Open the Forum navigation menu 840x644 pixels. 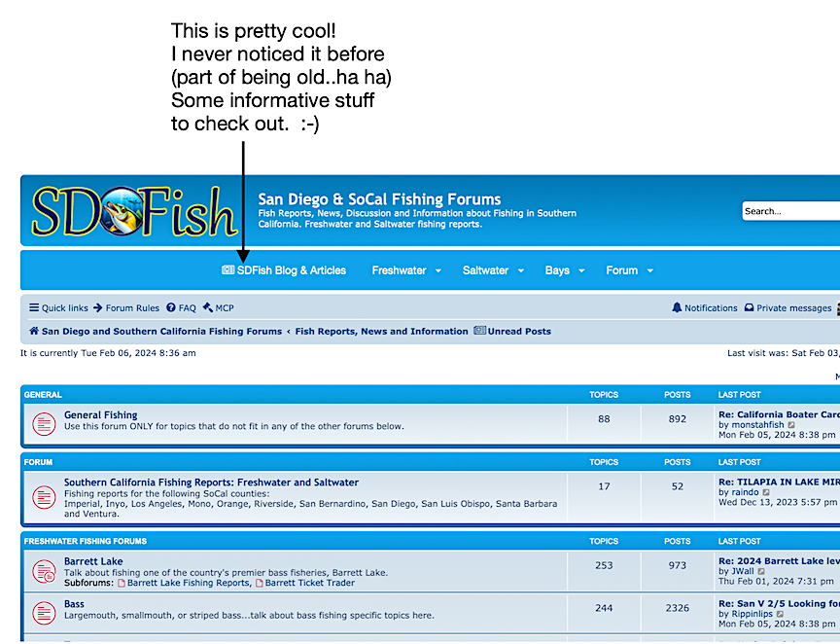point(629,270)
